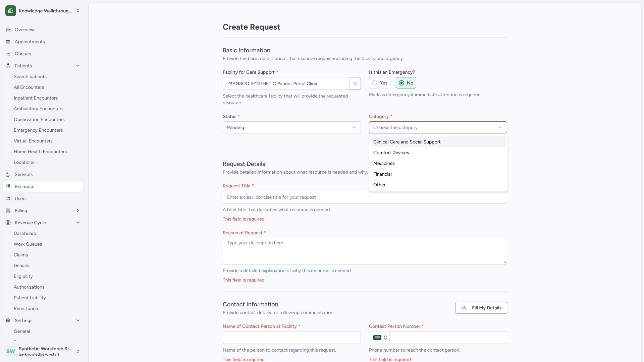Image resolution: width=644 pixels, height=362 pixels.
Task: Click the Patients person icon
Action: coord(8,66)
